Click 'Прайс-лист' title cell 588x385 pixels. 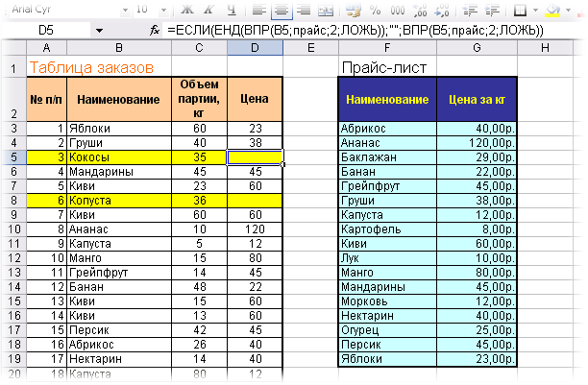pos(387,67)
